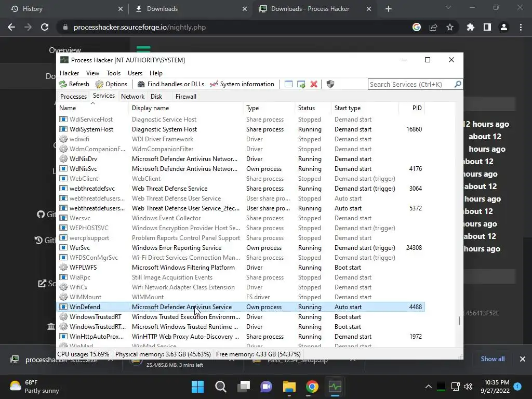Open Options in Process Hacker toolbar
Screen dimensions: 532x399
pos(111,84)
